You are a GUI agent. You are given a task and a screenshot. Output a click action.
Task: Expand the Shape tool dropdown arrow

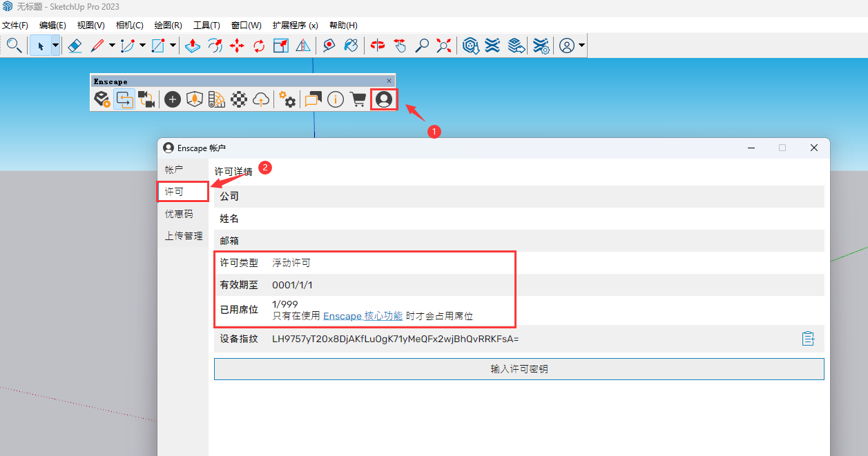click(x=173, y=46)
